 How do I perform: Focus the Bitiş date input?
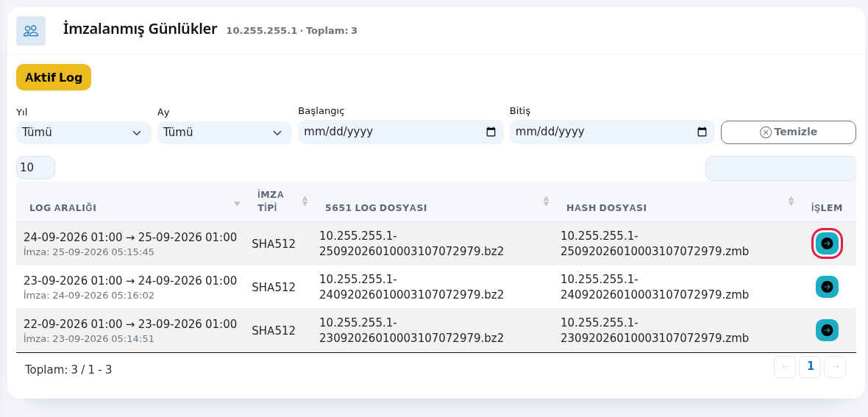(612, 132)
